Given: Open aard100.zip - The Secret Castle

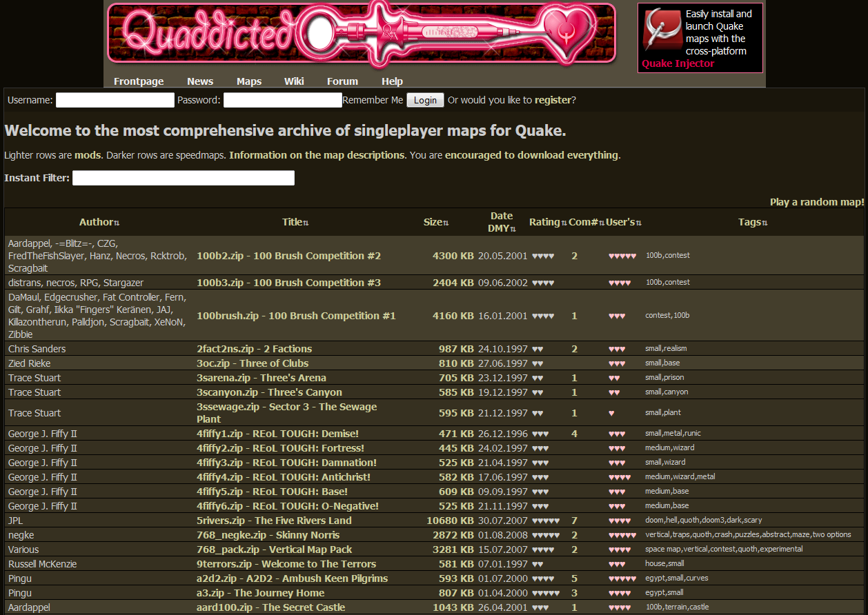Looking at the screenshot, I should point(270,607).
